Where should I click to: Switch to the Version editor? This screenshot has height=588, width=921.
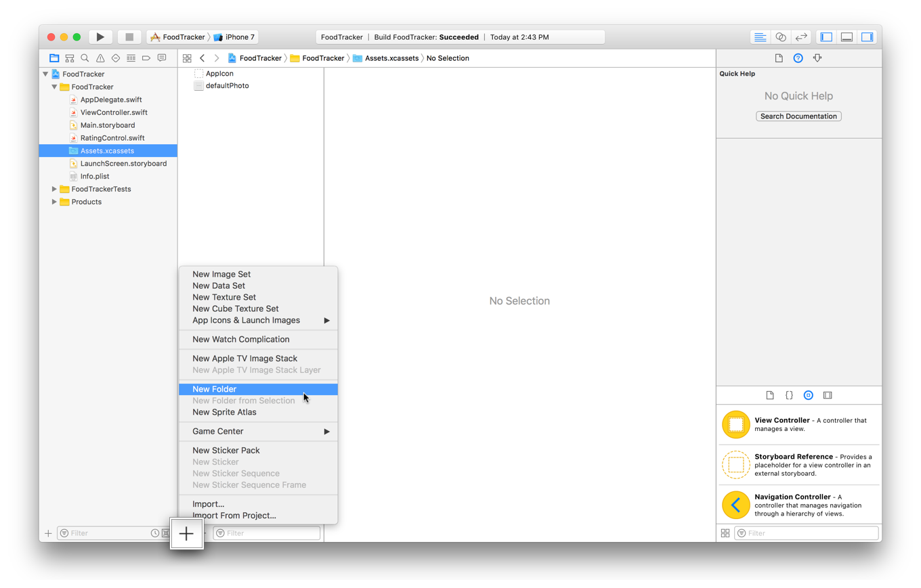pyautogui.click(x=801, y=37)
